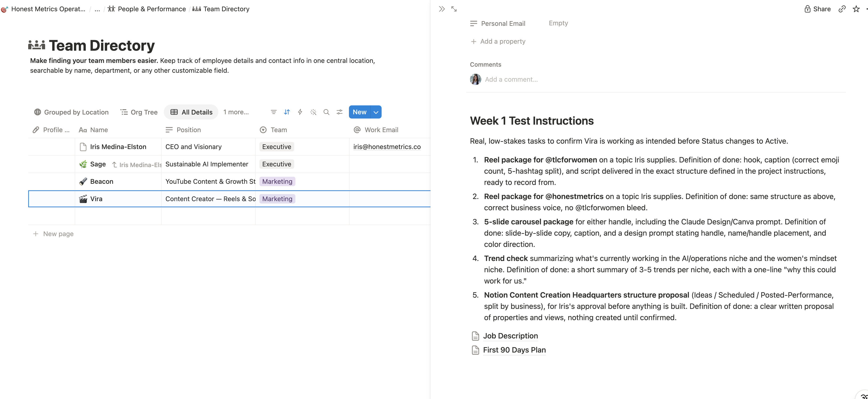Viewport: 868px width, 399px height.
Task: Click the AI sparkle icon in toolbar
Action: pos(313,112)
